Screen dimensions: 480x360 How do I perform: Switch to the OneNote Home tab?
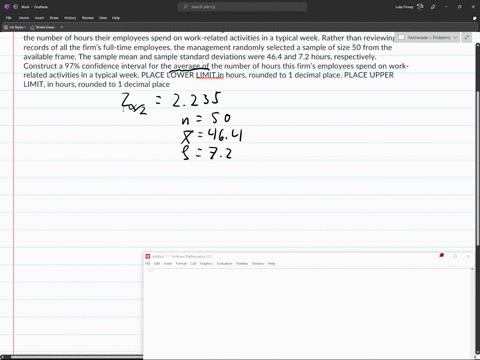[24, 18]
